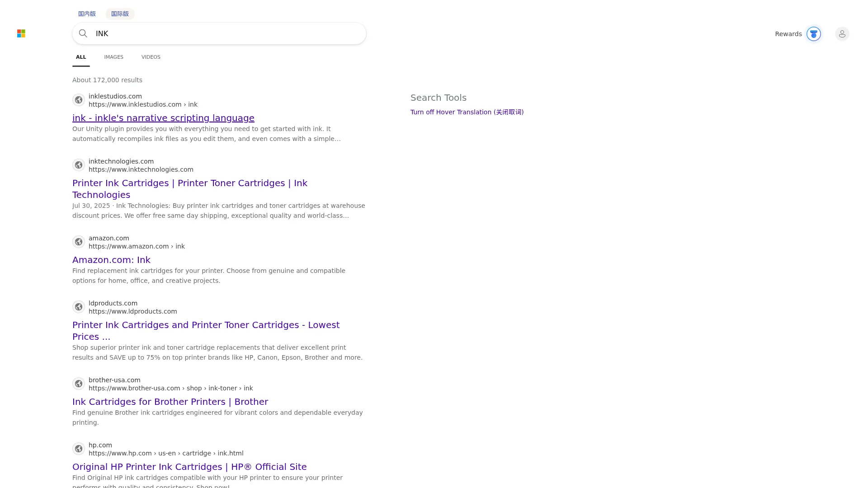Click the https://www.inklestudios.com › ink URL
868x488 pixels.
(143, 104)
